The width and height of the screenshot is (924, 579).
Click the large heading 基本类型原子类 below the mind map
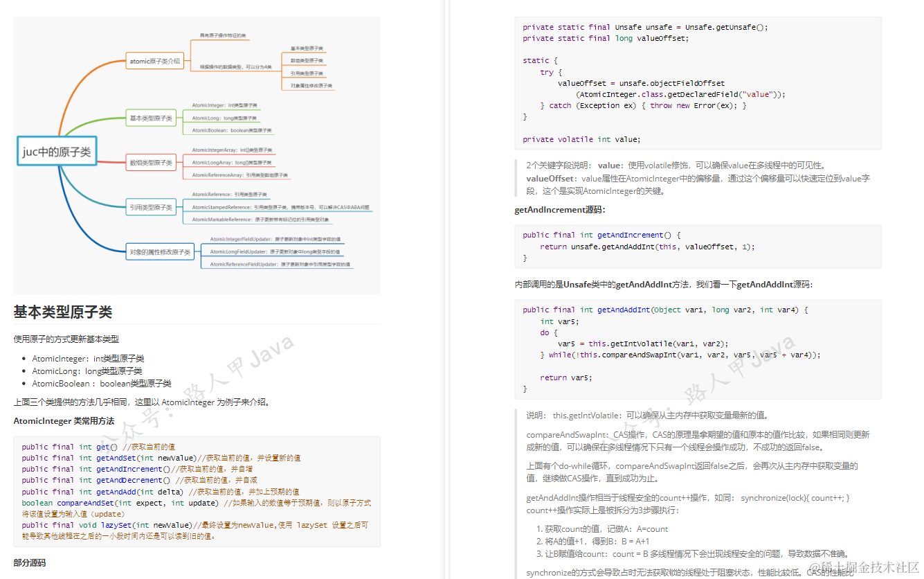click(x=63, y=312)
